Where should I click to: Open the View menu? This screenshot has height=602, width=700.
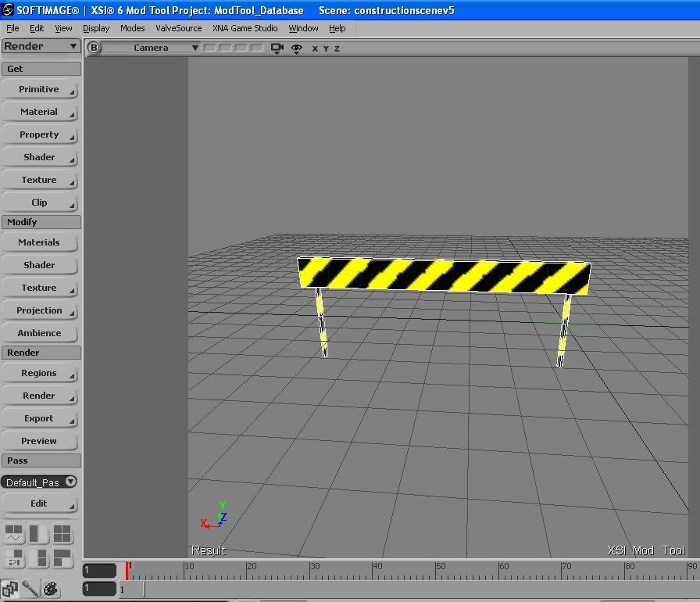coord(63,28)
